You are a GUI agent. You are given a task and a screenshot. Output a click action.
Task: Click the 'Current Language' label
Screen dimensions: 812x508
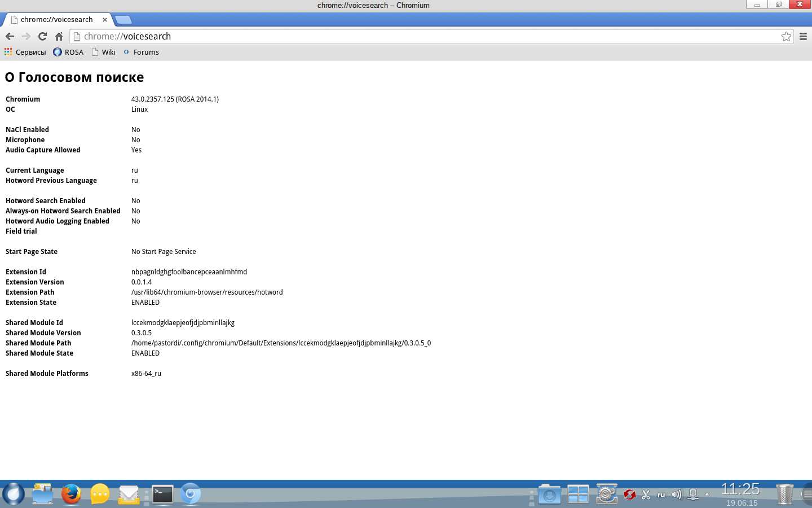(x=35, y=170)
